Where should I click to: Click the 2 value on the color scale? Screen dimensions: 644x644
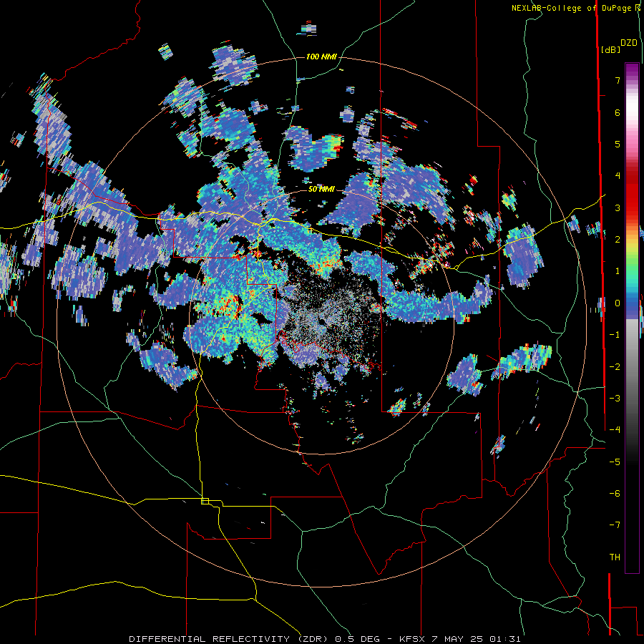tap(618, 240)
